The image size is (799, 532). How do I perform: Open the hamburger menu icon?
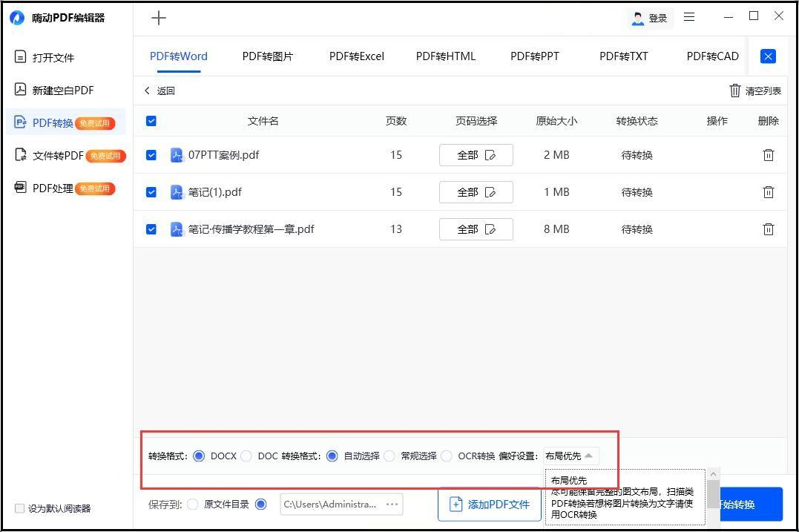pyautogui.click(x=689, y=17)
